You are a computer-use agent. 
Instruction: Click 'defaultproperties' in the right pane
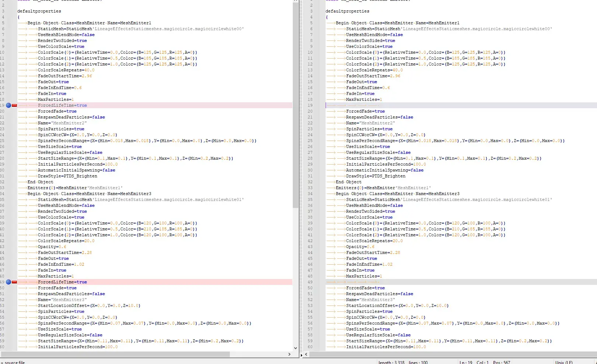(x=347, y=11)
